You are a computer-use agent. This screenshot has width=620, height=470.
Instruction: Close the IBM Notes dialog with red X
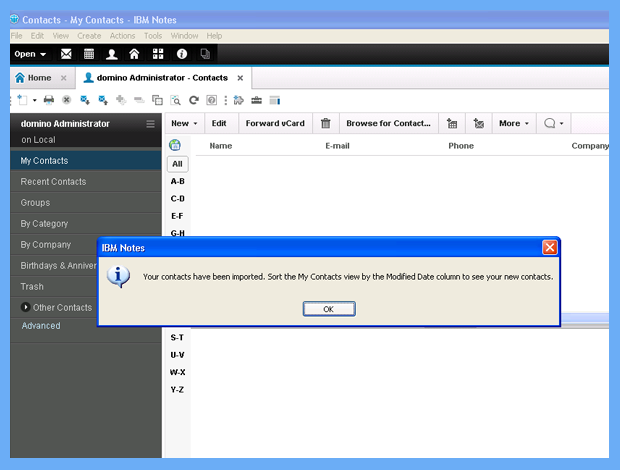(549, 247)
